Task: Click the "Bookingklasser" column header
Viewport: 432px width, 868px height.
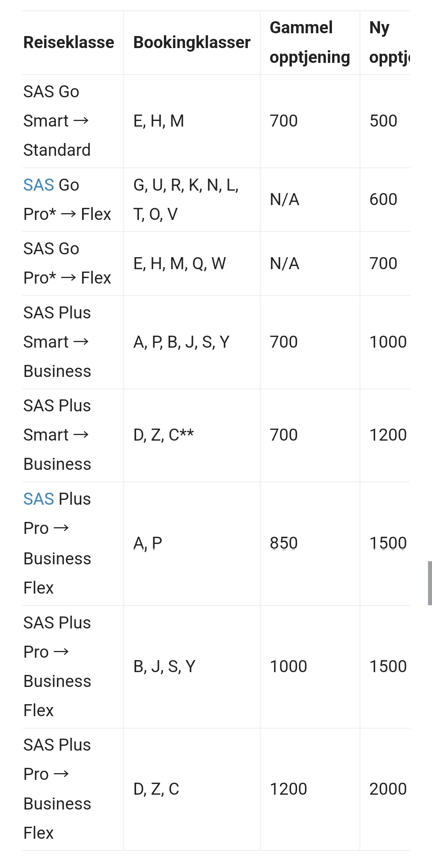Action: pos(192,42)
